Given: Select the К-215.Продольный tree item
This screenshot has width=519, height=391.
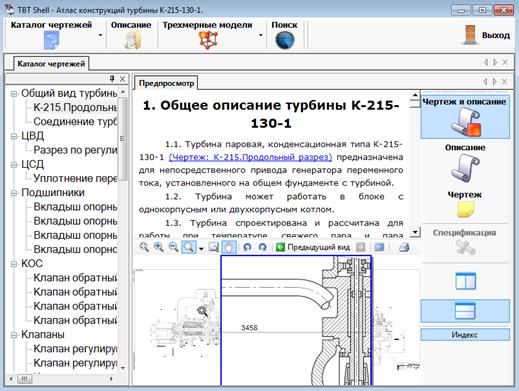Looking at the screenshot, I should (x=75, y=107).
